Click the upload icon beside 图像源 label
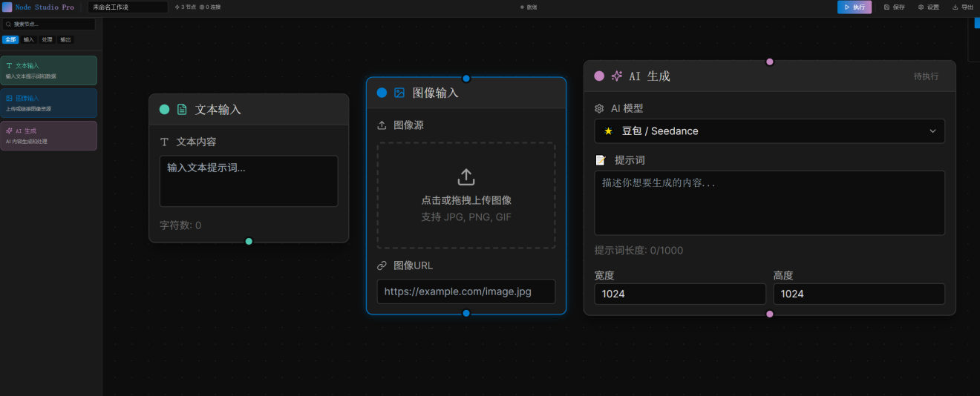Viewport: 980px width, 396px height. [x=382, y=125]
